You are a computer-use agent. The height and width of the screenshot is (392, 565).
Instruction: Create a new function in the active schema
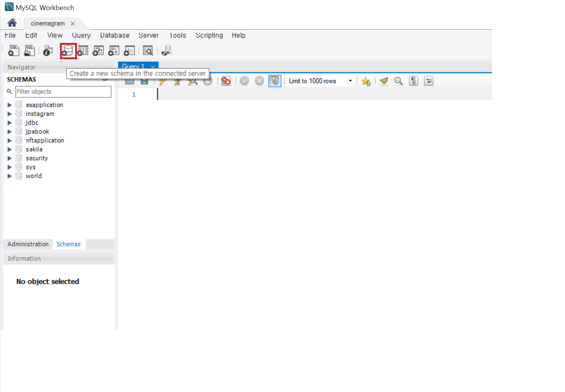pos(129,51)
